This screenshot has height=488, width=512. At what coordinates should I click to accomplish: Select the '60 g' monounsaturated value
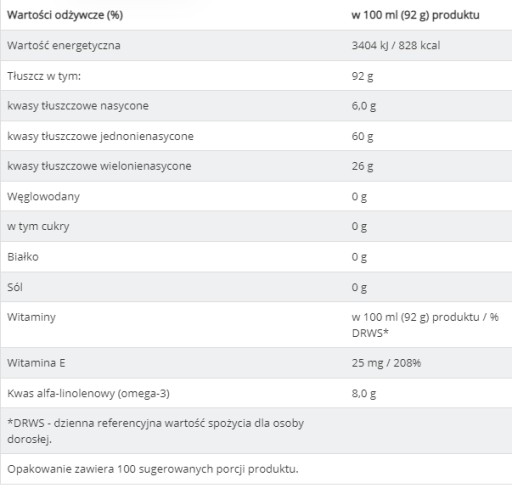pyautogui.click(x=362, y=136)
